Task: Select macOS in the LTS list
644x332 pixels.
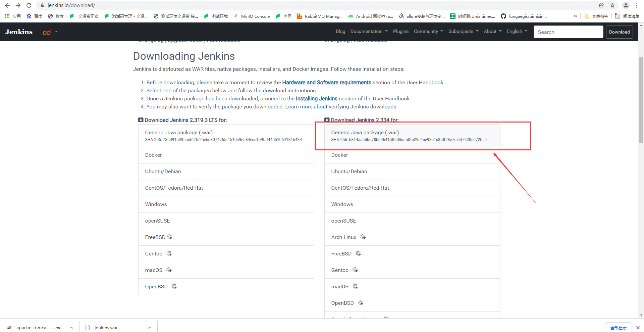Action: [x=226, y=270]
